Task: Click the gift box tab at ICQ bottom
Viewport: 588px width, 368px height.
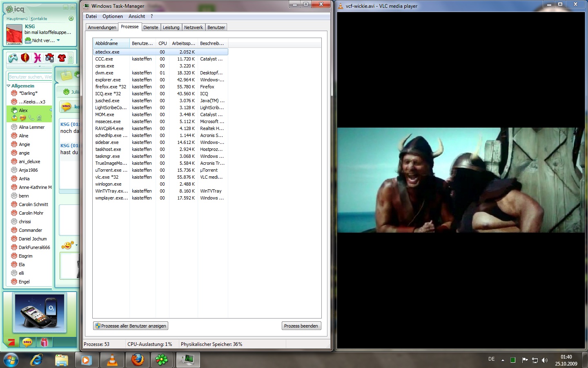Action: 44,342
